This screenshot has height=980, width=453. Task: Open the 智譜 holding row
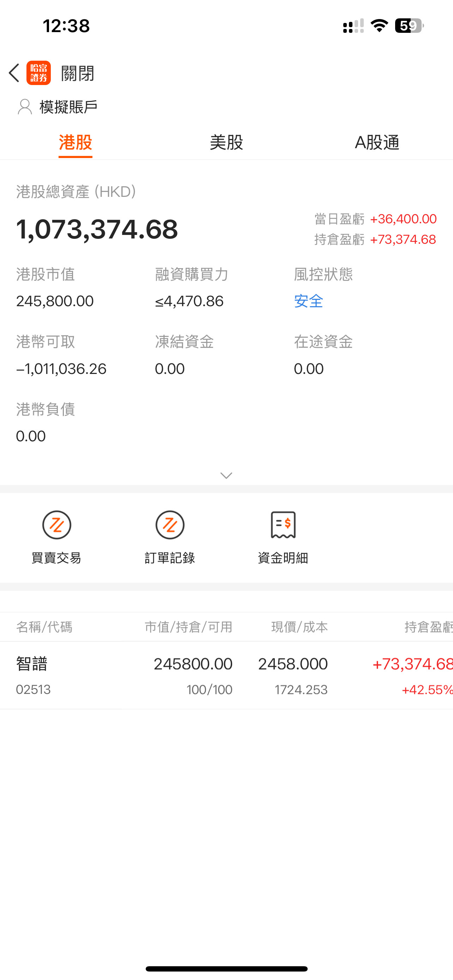(x=226, y=675)
